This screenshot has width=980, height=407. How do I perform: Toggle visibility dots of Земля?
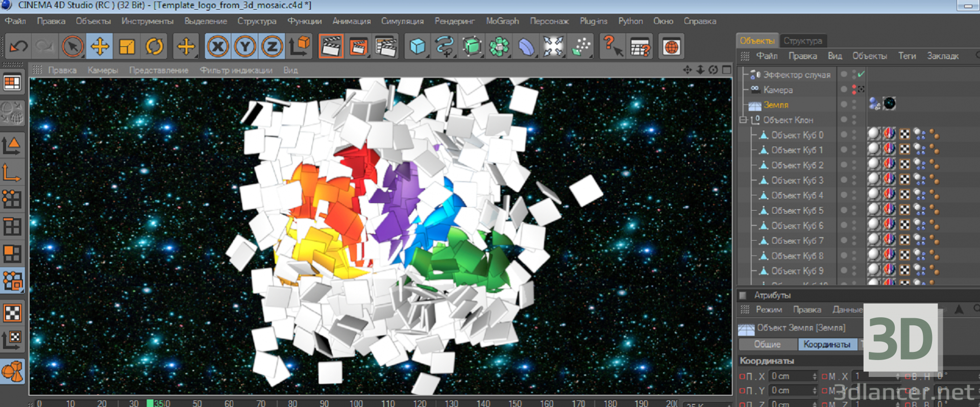(854, 105)
